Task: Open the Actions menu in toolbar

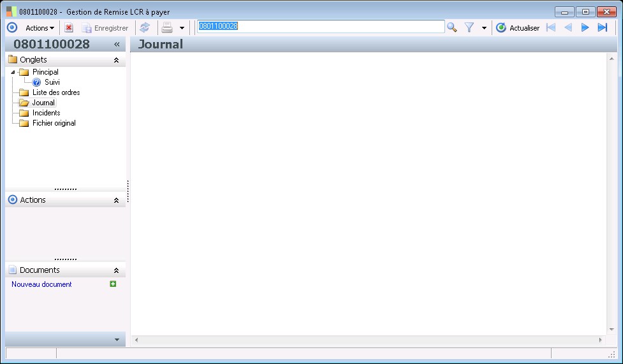Action: click(x=40, y=28)
